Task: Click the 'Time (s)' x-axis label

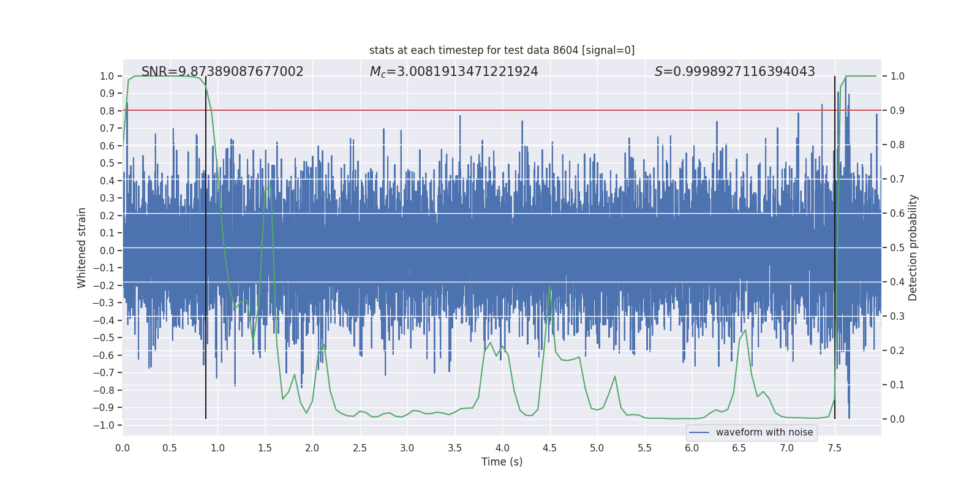Action: pos(502,462)
